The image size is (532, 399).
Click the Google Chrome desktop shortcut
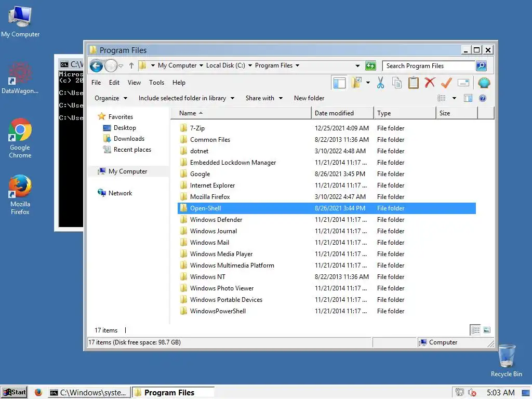point(20,138)
